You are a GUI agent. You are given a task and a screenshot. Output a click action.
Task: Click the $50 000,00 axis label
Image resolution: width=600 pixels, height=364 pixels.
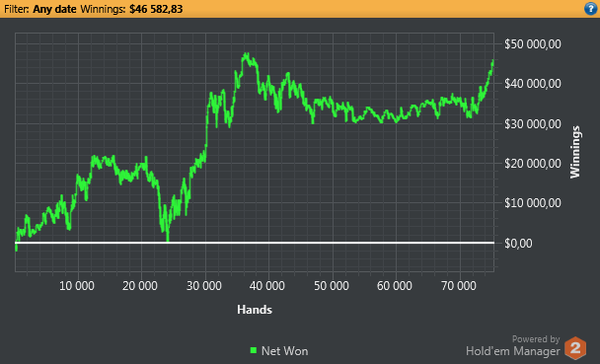click(532, 44)
